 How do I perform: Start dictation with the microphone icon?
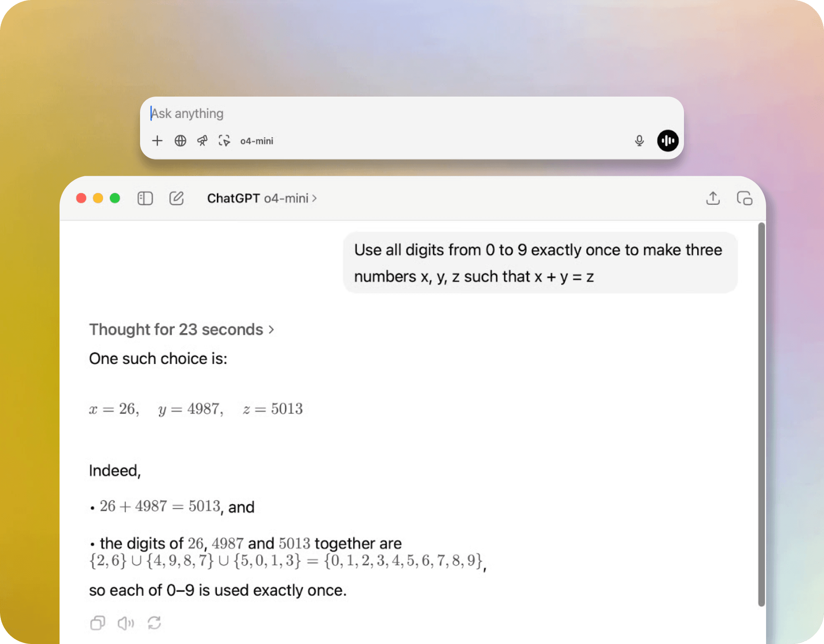click(639, 141)
